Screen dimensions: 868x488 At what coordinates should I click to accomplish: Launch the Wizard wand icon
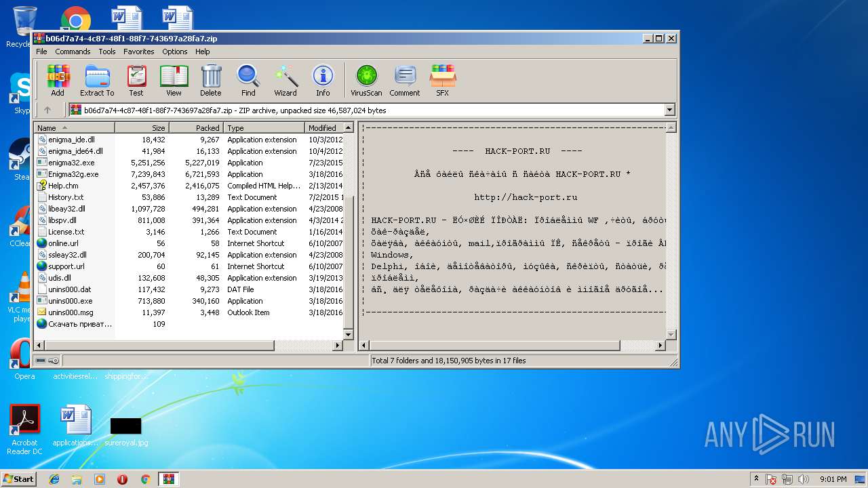(x=285, y=81)
